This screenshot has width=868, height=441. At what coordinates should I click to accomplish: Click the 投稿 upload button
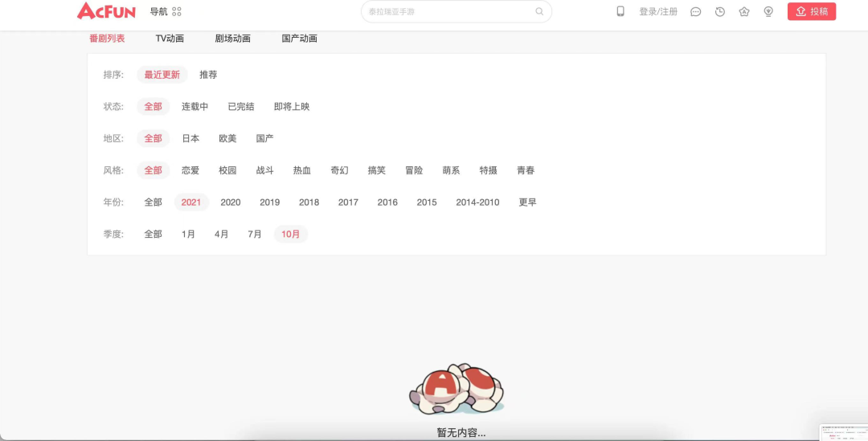coord(812,11)
